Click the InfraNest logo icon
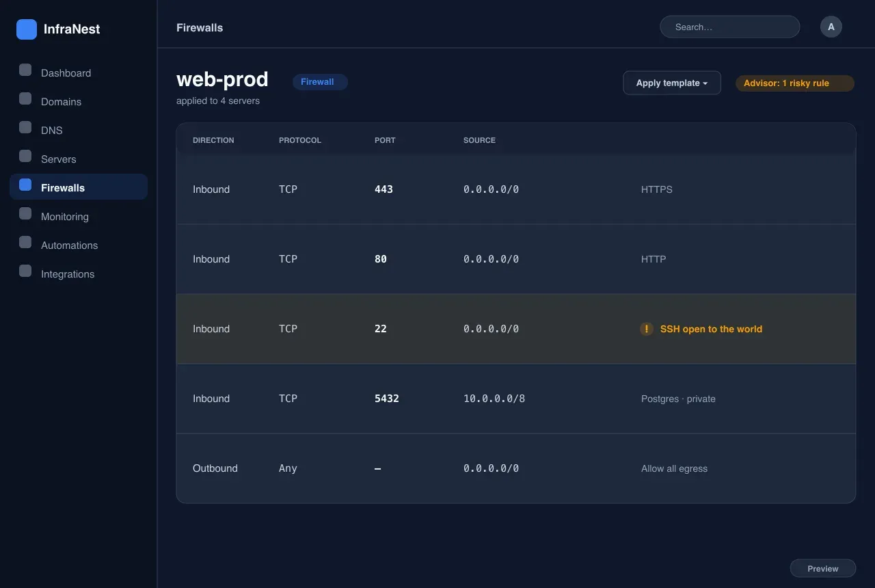Screen dimensions: 875x588 click(x=27, y=29)
